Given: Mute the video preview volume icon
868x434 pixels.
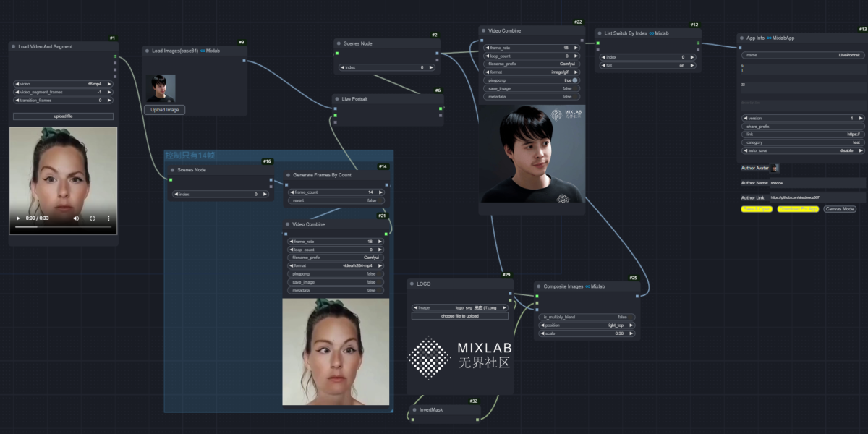Looking at the screenshot, I should coord(76,218).
